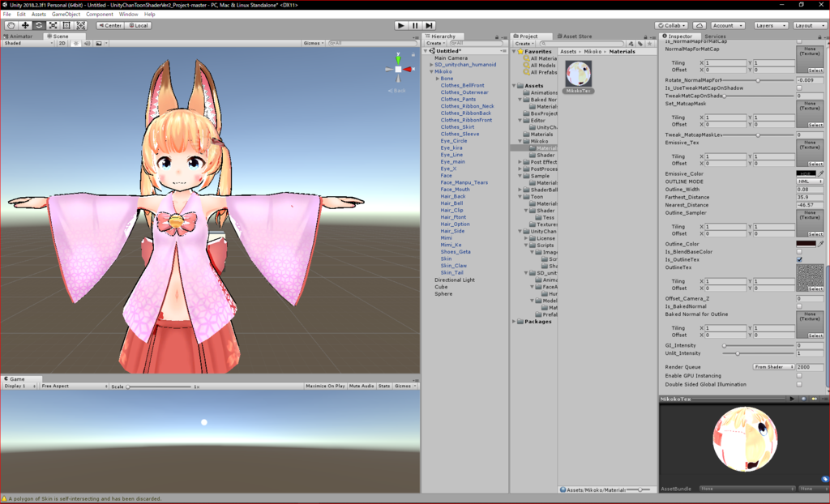
Task: Open the cloud services icon
Action: point(700,25)
